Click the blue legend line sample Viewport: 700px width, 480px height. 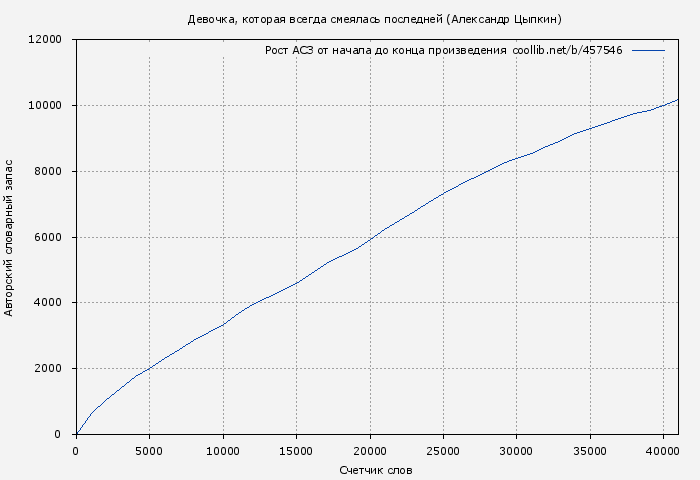point(648,50)
